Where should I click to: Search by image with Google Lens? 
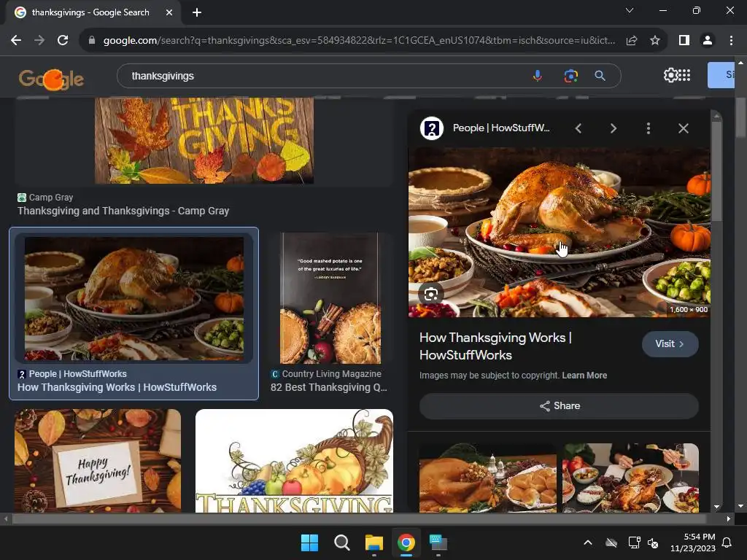570,76
